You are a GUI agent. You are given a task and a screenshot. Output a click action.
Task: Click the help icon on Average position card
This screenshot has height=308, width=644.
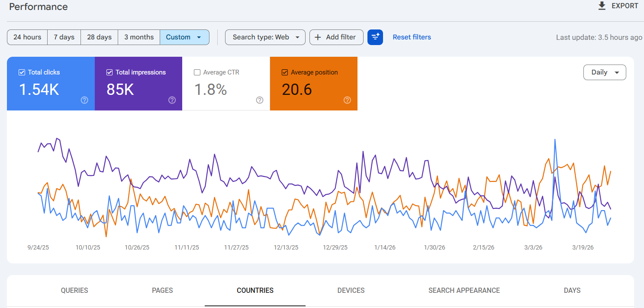click(x=347, y=100)
